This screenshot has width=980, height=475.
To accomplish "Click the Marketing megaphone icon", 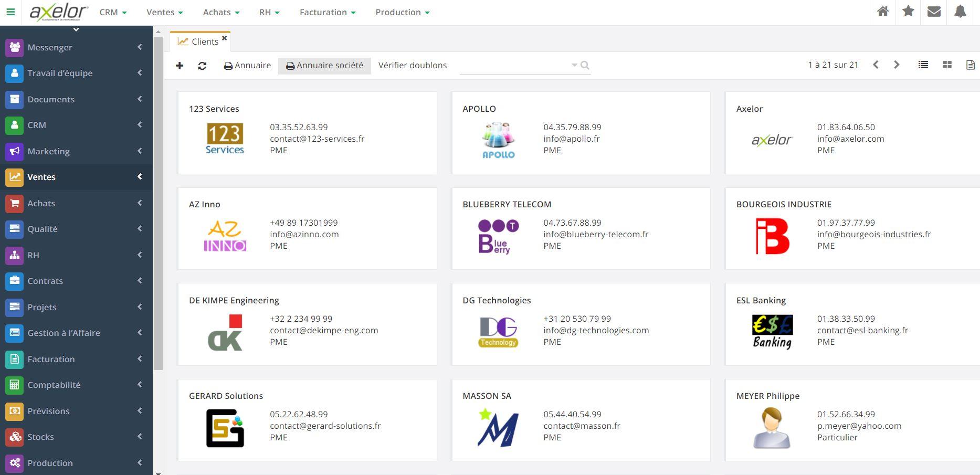I will point(15,151).
